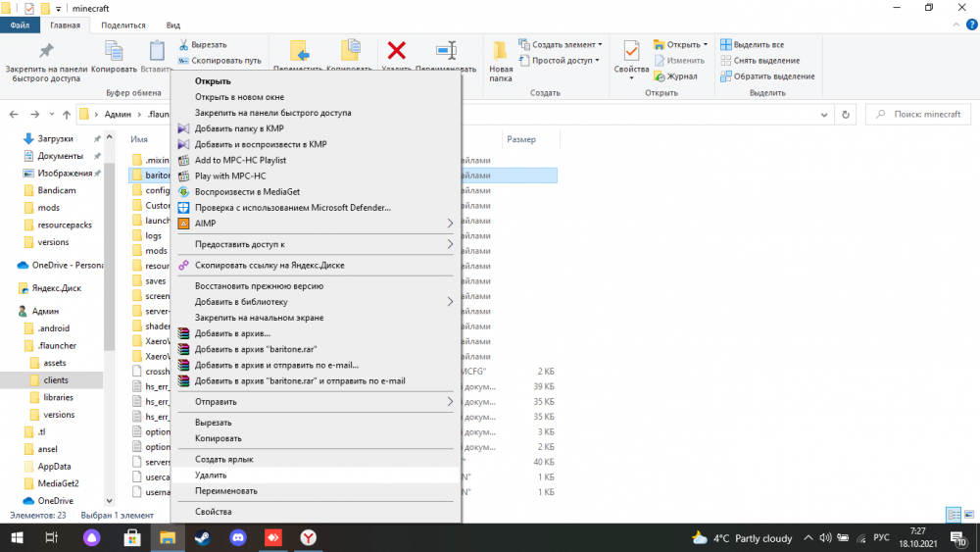Screen dimensions: 980x552
Task: Select 'Яндекс.Диск' in navigation pane
Action: click(x=56, y=288)
